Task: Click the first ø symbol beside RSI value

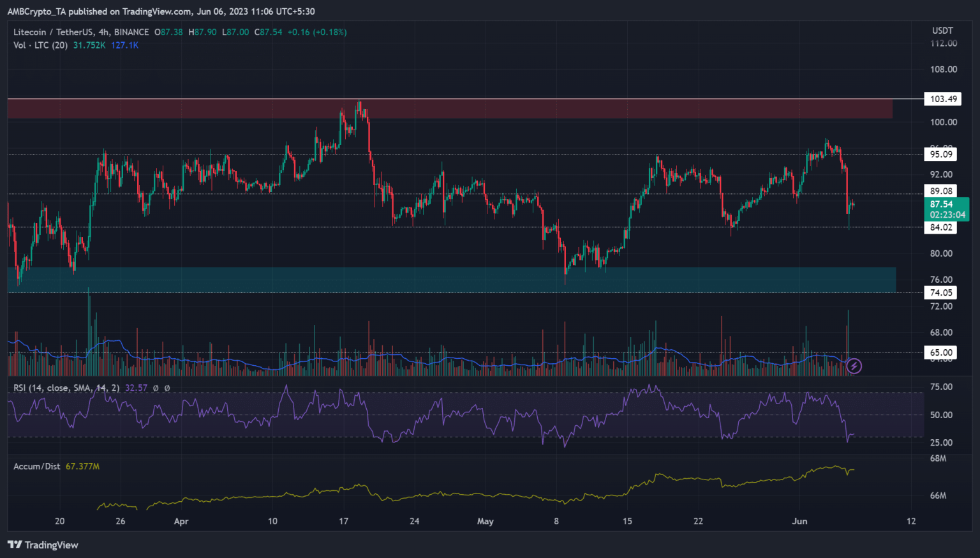Action: click(156, 388)
